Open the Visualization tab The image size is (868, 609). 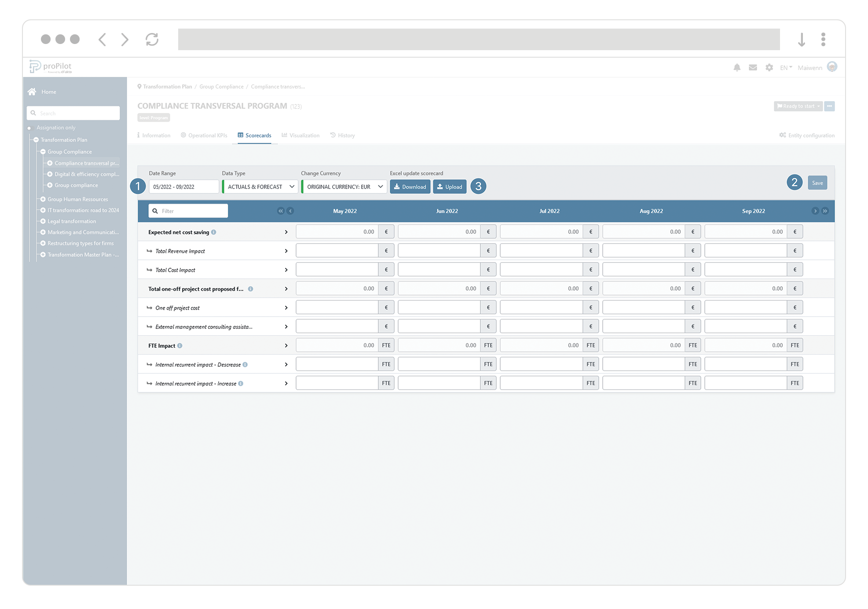pyautogui.click(x=301, y=135)
